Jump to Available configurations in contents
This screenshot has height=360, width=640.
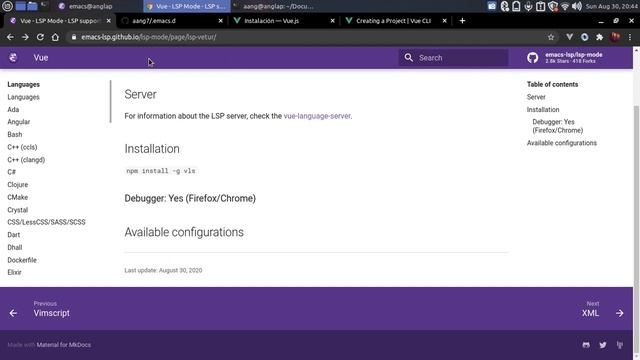[562, 143]
